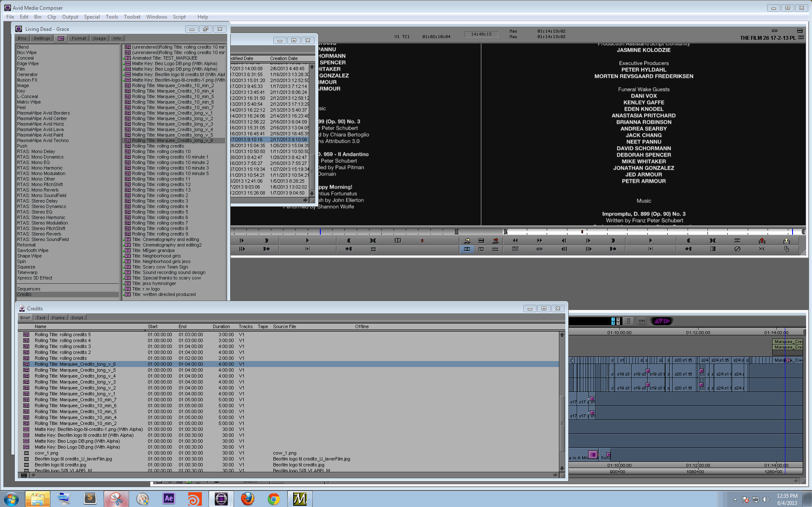Switch to Format tab in project window
812x507 pixels.
coord(79,38)
